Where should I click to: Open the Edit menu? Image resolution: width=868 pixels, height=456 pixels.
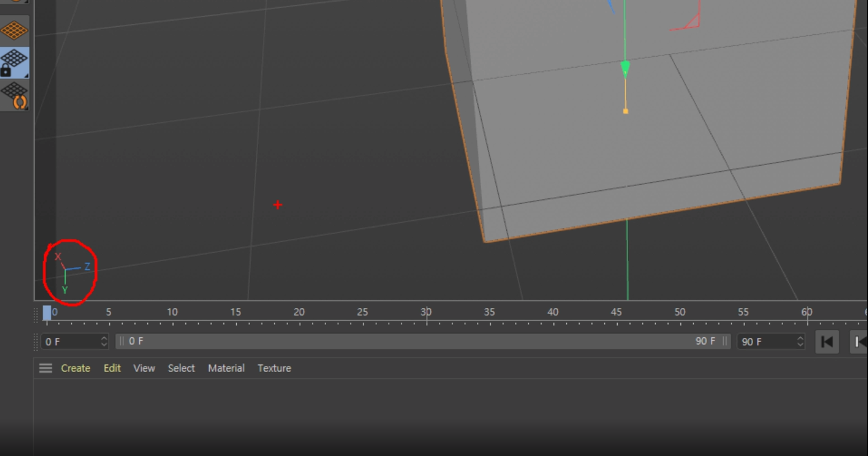coord(112,368)
